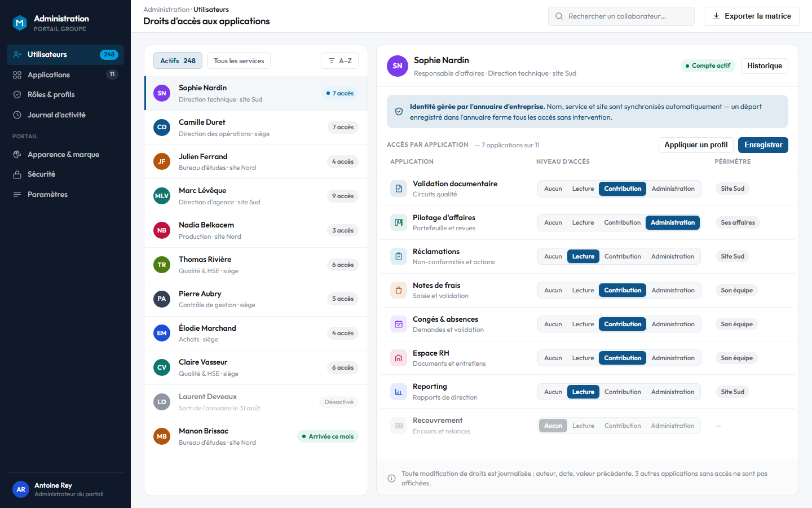This screenshot has height=508, width=812.
Task: Open the Site Sud scope for Validation documentaire
Action: click(732, 189)
